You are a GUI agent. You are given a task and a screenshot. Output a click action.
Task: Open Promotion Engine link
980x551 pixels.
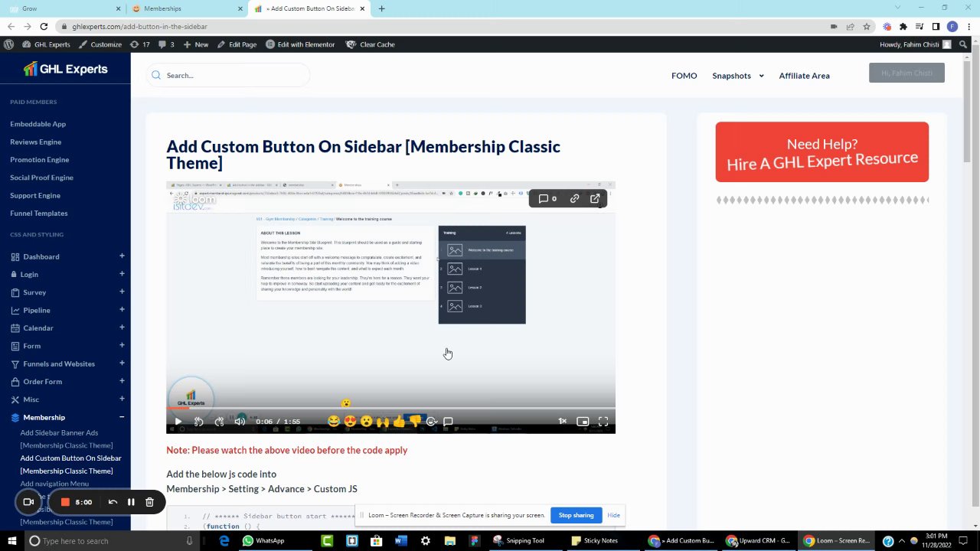point(39,159)
